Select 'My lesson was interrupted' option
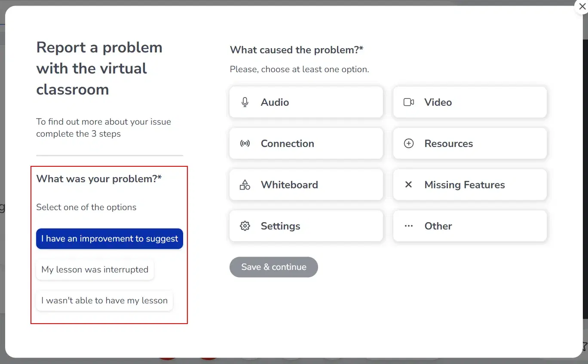 click(95, 269)
